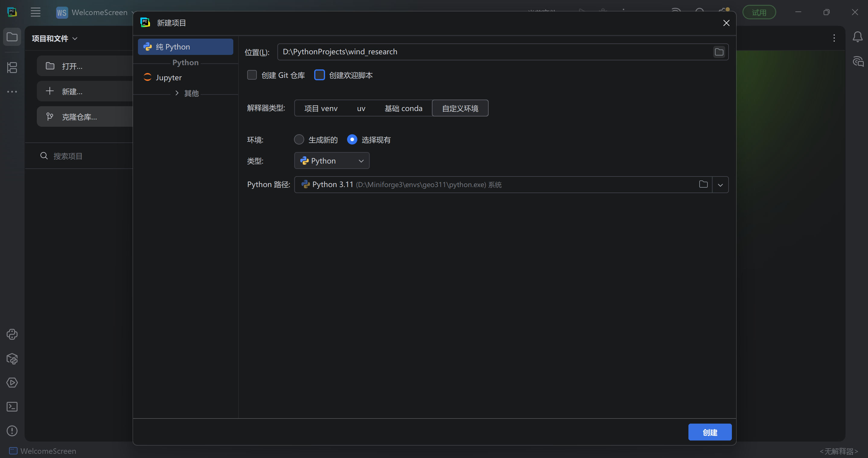Image resolution: width=868 pixels, height=458 pixels.
Task: Browse for Python interpreter path
Action: click(703, 184)
